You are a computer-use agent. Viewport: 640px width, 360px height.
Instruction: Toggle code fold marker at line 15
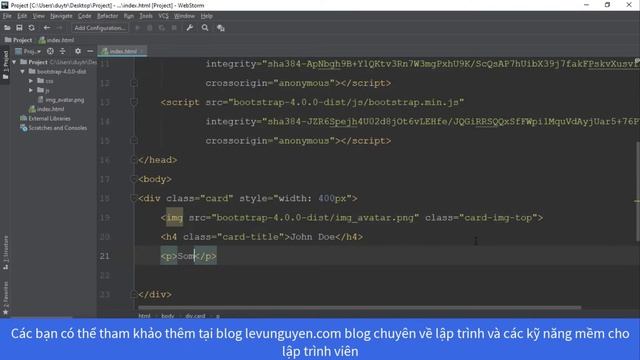coord(133,140)
